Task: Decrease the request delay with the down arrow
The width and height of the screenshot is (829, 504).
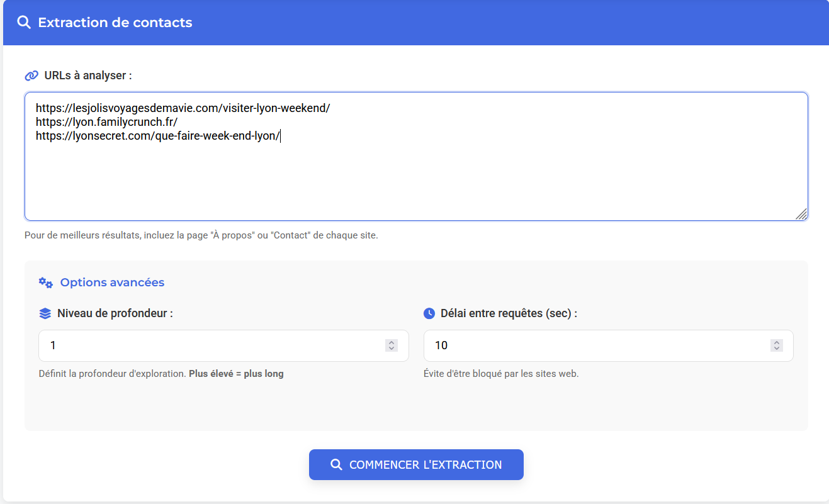Action: point(776,349)
